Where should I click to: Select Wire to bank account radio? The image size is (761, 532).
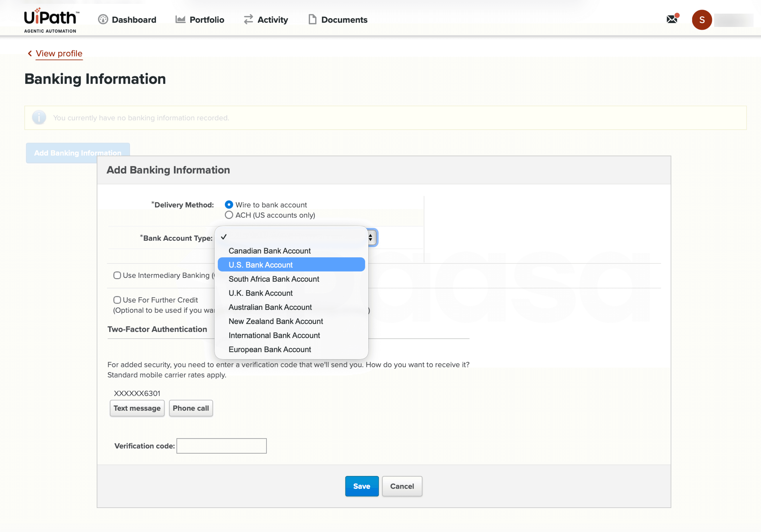229,205
